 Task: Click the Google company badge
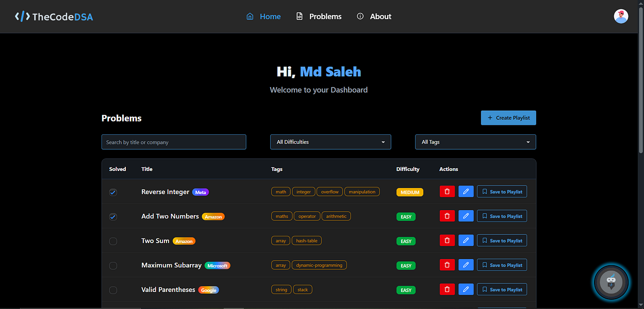[209, 290]
